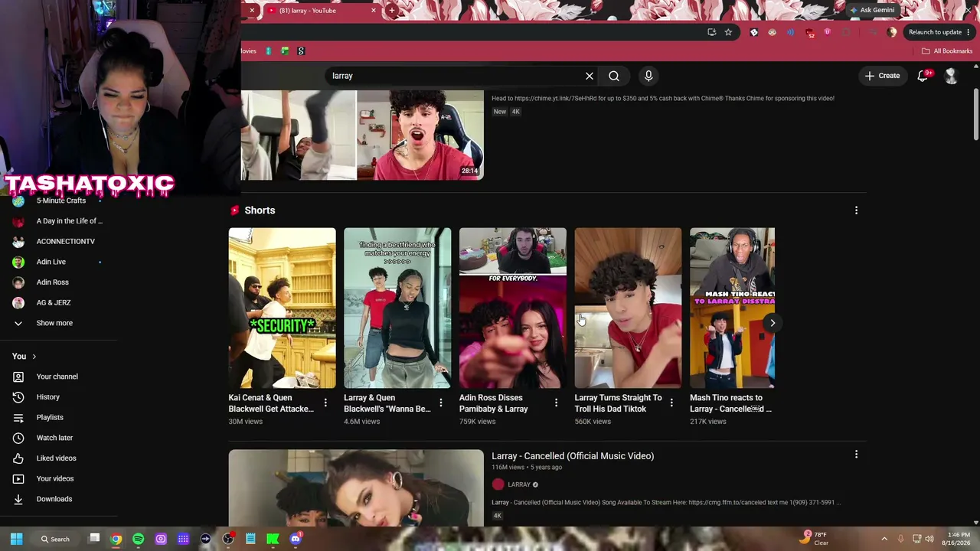The image size is (980, 551).
Task: Open Chrome menu three dots
Action: pyautogui.click(x=969, y=32)
